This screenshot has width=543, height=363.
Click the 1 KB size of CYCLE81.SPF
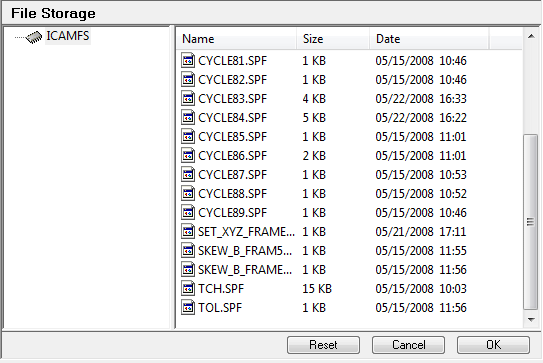pyautogui.click(x=314, y=61)
